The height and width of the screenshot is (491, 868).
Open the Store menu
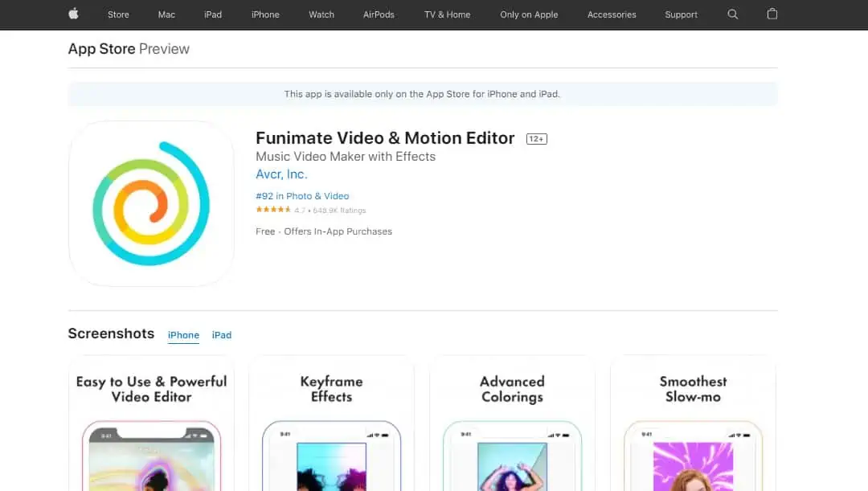pos(118,15)
